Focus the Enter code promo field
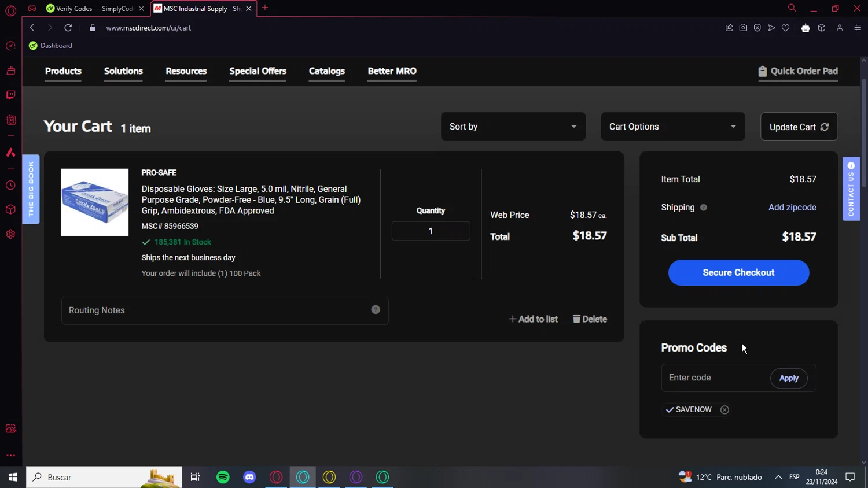This screenshot has width=868, height=488. pos(715,378)
